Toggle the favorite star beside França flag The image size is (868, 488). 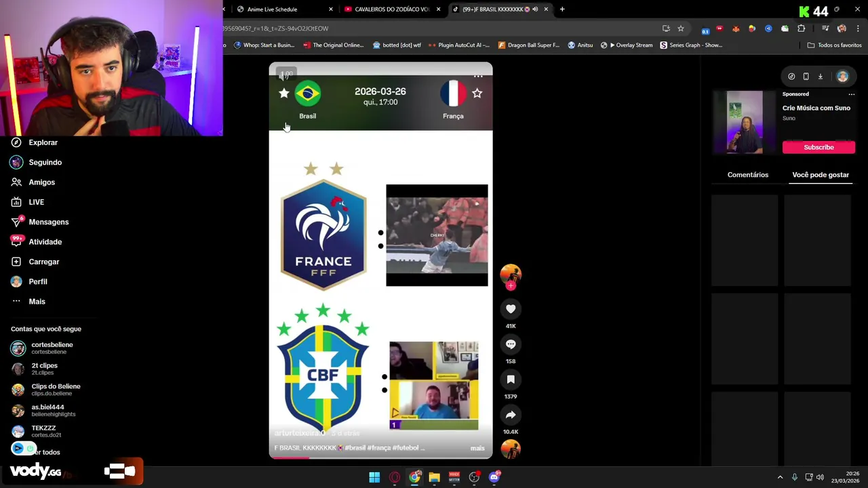click(x=477, y=93)
